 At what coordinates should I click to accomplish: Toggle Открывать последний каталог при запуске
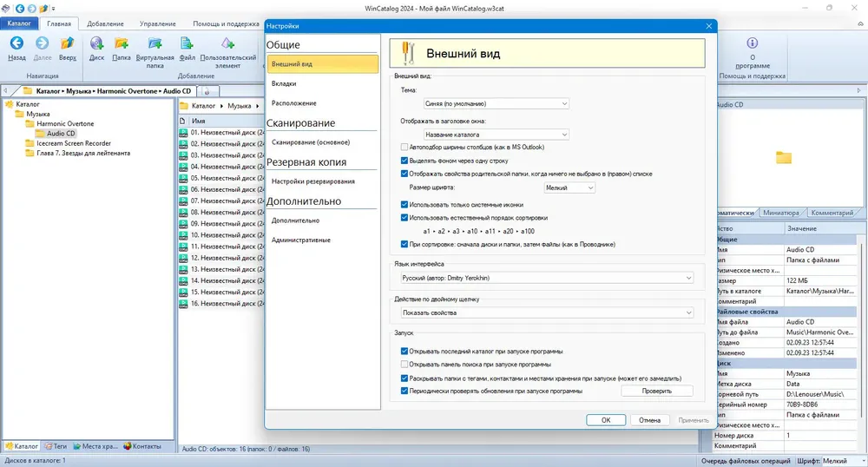point(404,352)
